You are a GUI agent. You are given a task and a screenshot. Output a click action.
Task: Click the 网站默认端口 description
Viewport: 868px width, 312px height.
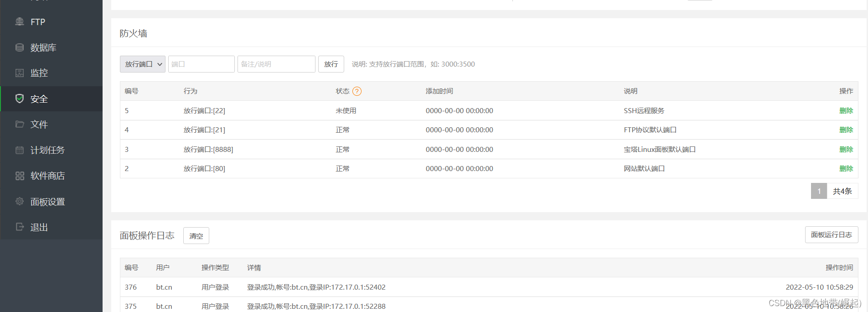(x=644, y=169)
